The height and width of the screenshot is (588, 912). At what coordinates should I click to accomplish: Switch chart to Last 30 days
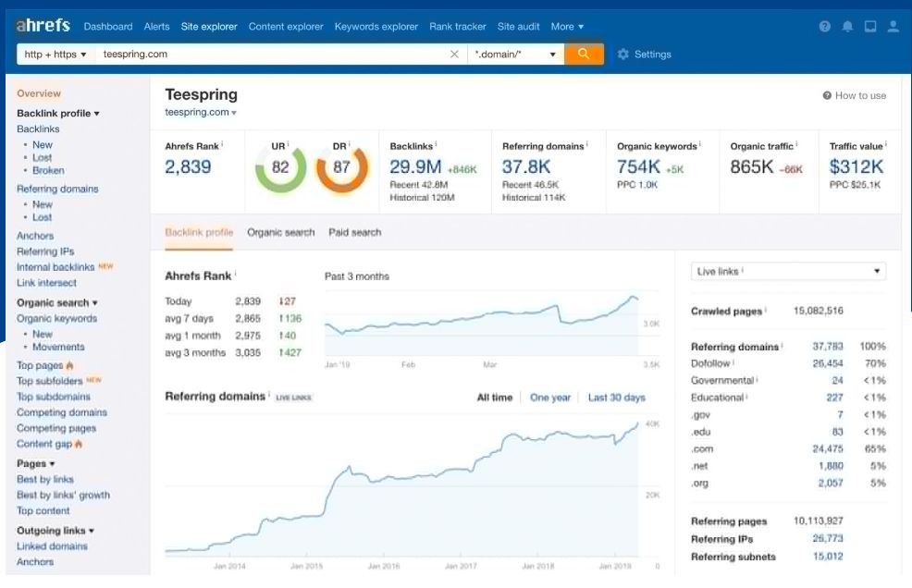[x=616, y=398]
